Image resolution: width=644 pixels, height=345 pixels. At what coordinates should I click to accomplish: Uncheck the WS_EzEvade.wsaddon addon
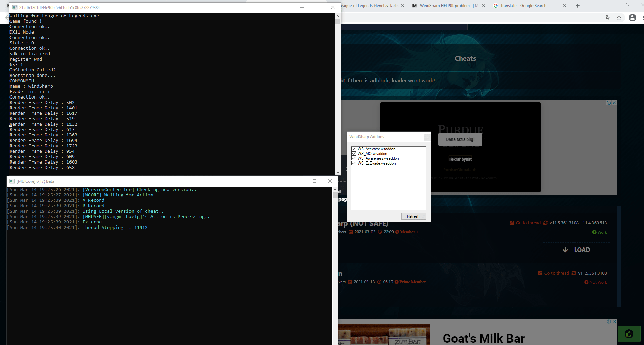coord(354,163)
